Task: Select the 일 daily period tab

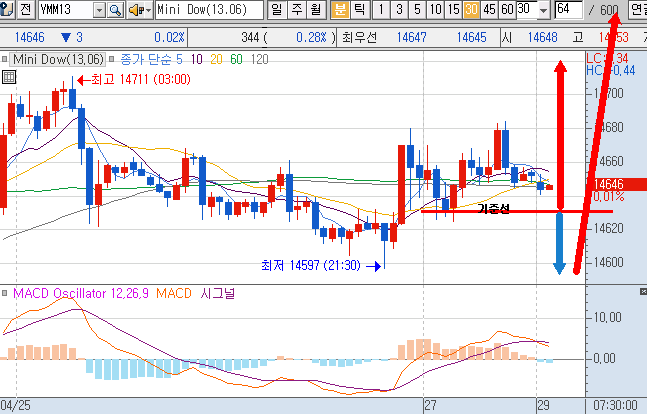Action: pos(275,10)
